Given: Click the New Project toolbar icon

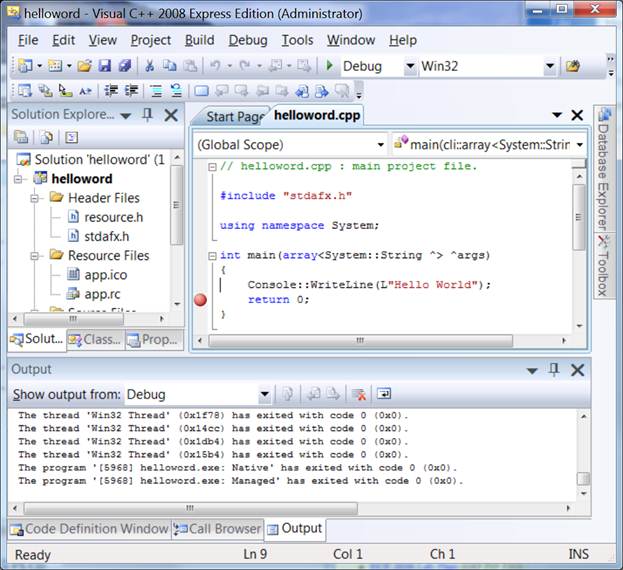Looking at the screenshot, I should [x=25, y=66].
